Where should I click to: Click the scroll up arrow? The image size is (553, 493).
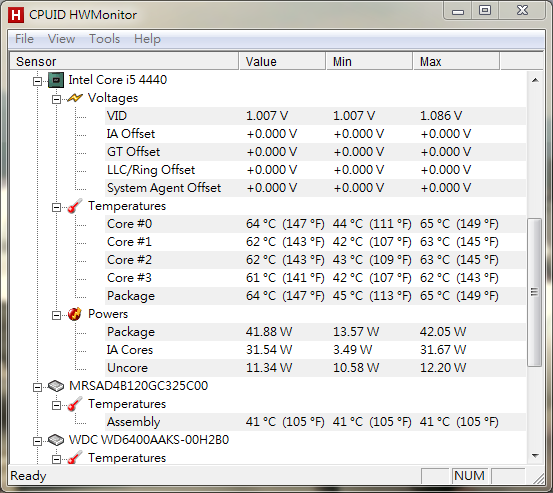[535, 80]
